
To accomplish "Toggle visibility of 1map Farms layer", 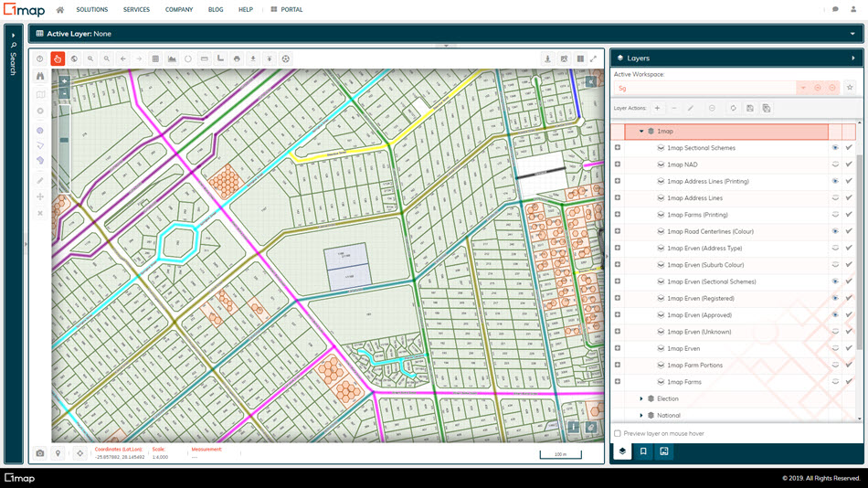I will tap(835, 382).
